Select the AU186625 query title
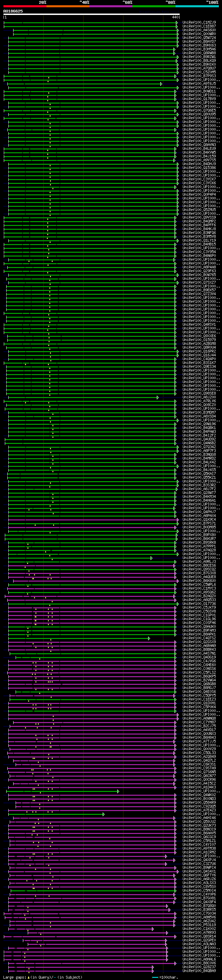 13,11
